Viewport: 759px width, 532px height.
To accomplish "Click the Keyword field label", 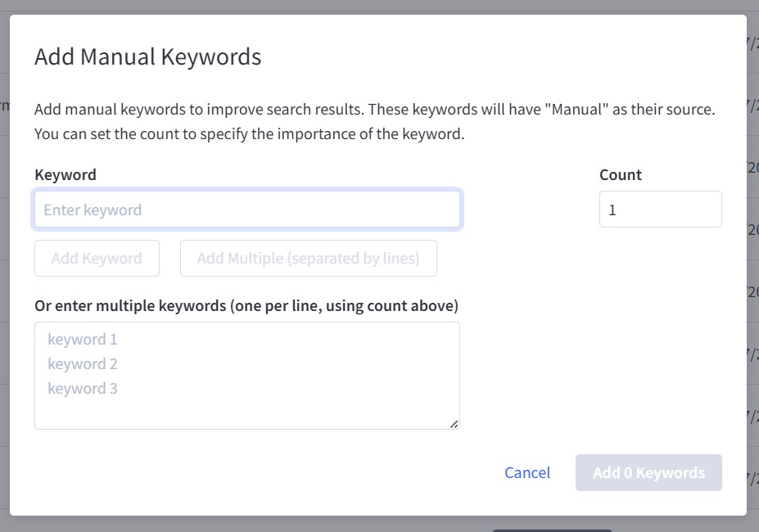I will pyautogui.click(x=66, y=175).
